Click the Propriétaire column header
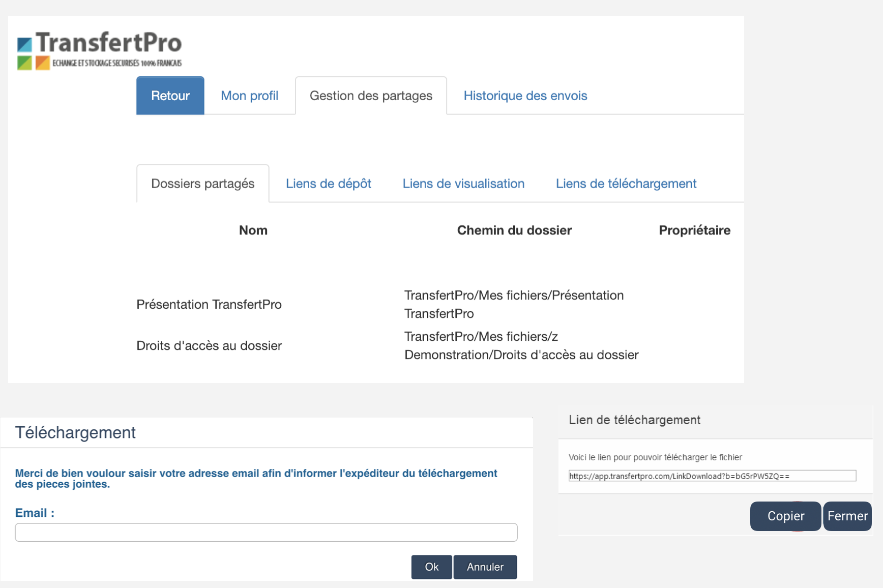Screen dimensions: 883x588 tap(694, 230)
